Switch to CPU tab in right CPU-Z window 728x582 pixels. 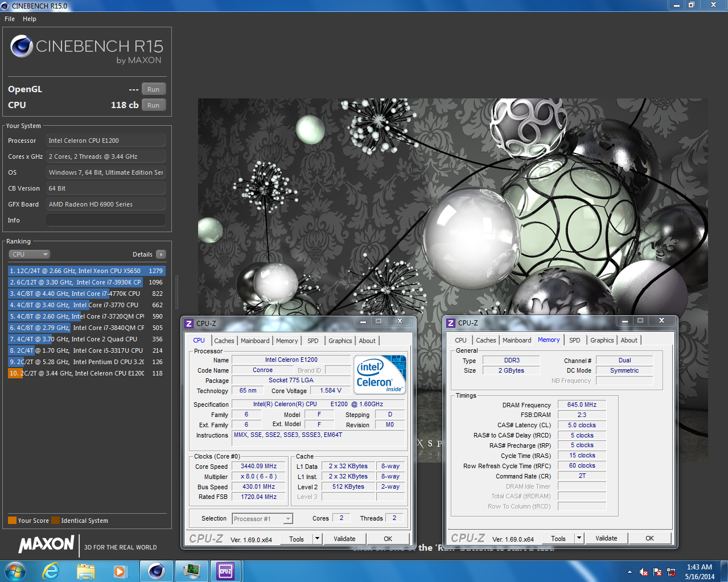[461, 340]
